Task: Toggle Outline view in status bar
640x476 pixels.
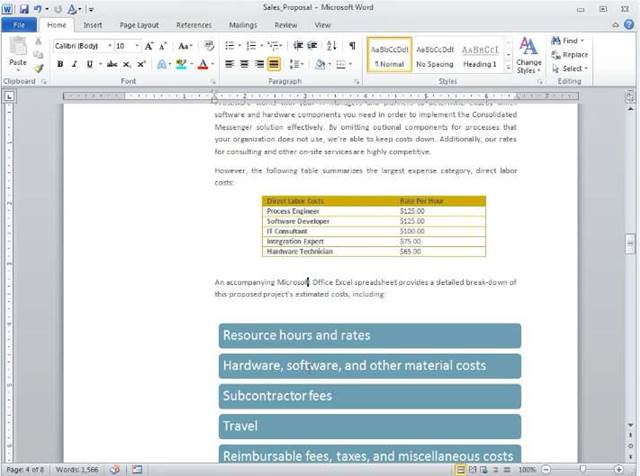Action: 496,470
